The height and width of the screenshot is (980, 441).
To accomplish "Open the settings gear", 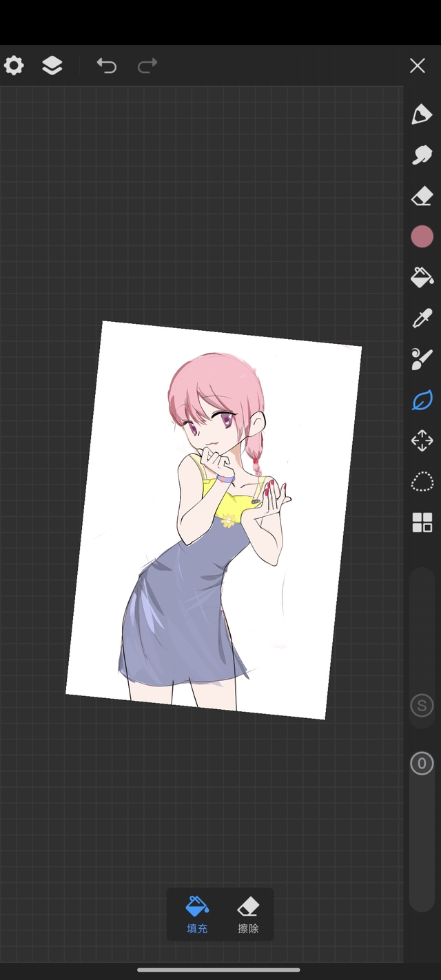I will coord(14,65).
